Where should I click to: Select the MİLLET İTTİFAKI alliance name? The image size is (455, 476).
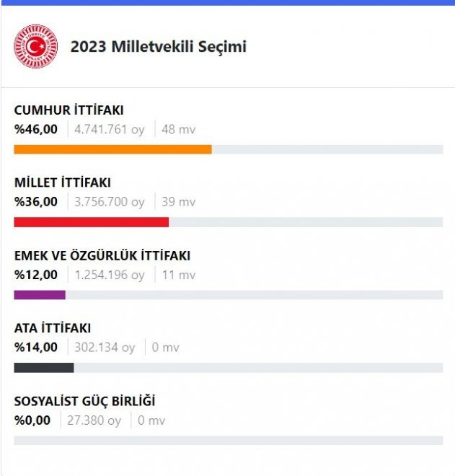(63, 182)
